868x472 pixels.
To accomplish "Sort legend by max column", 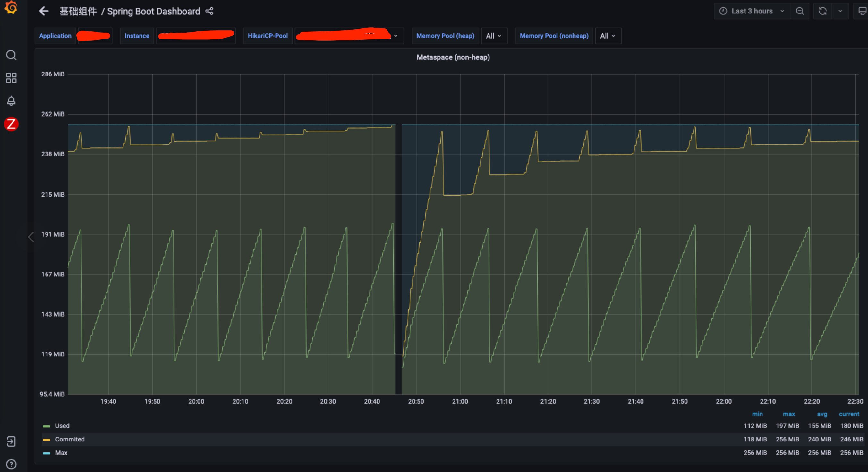I will 789,414.
